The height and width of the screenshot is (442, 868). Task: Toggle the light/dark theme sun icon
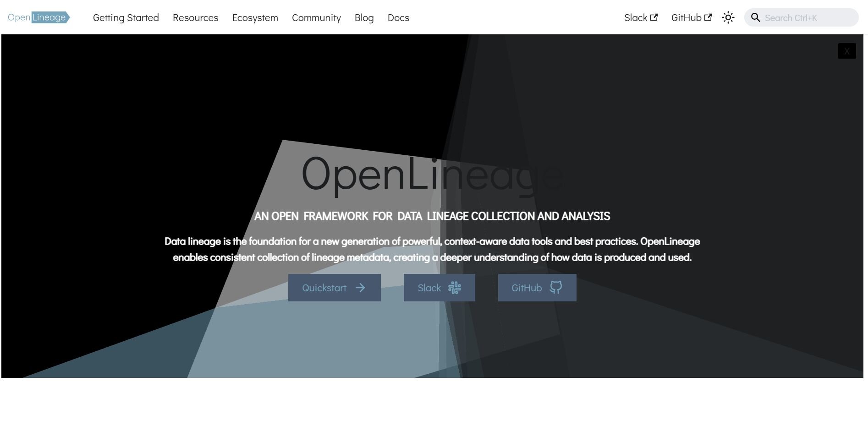[728, 17]
